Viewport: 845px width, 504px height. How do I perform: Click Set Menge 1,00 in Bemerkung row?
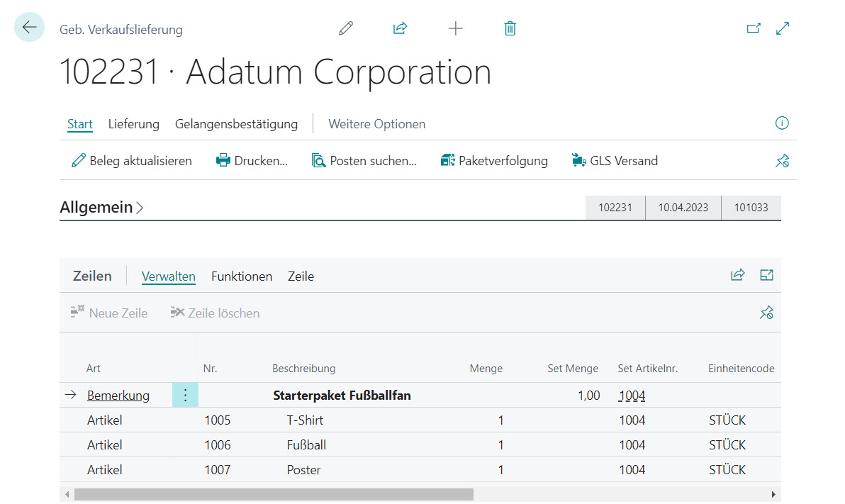[588, 396]
